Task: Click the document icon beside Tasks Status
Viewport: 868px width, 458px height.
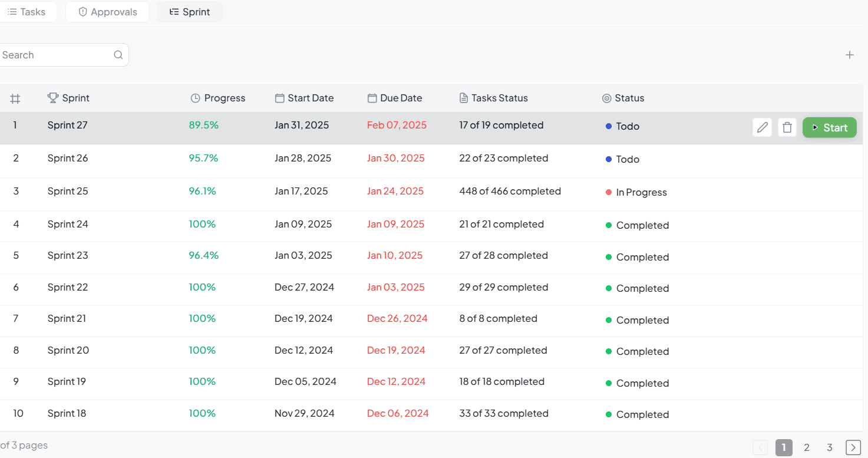Action: click(x=464, y=98)
